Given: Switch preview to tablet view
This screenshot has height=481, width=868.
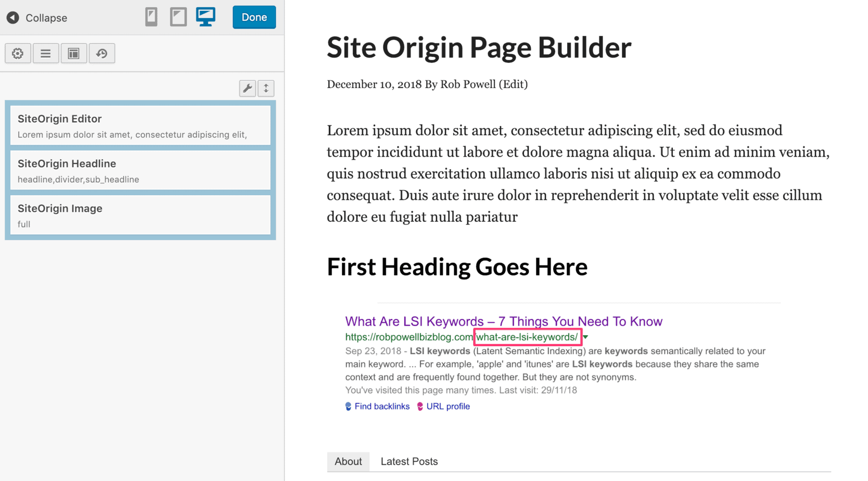Looking at the screenshot, I should pos(178,17).
